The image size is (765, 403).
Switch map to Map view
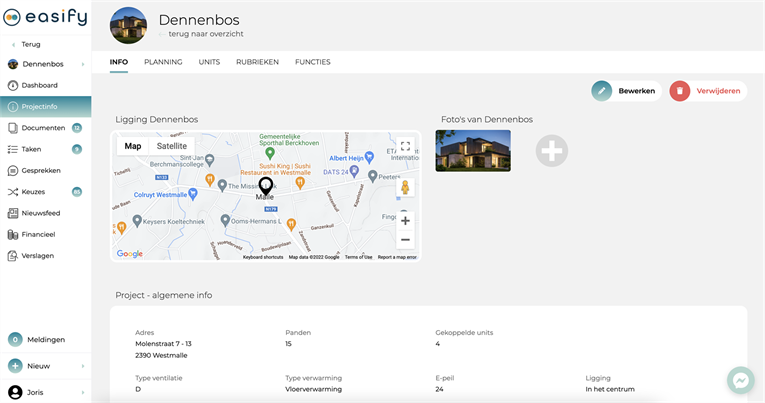point(133,146)
